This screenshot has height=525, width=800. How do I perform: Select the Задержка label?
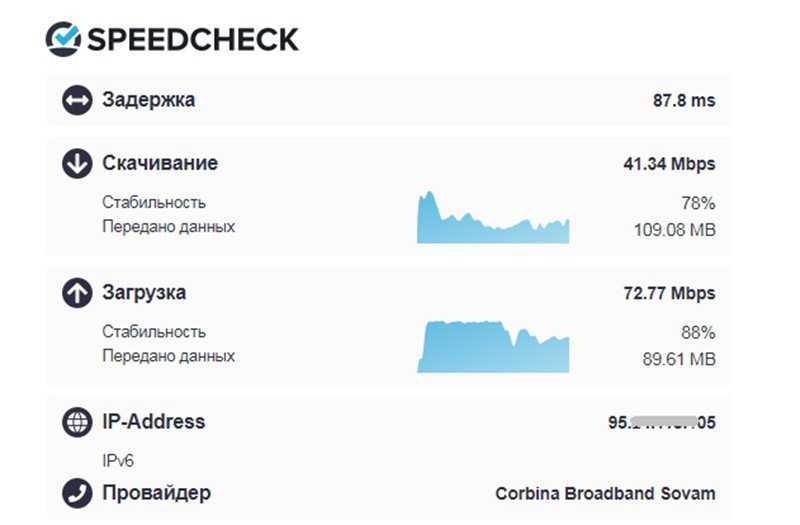click(148, 99)
